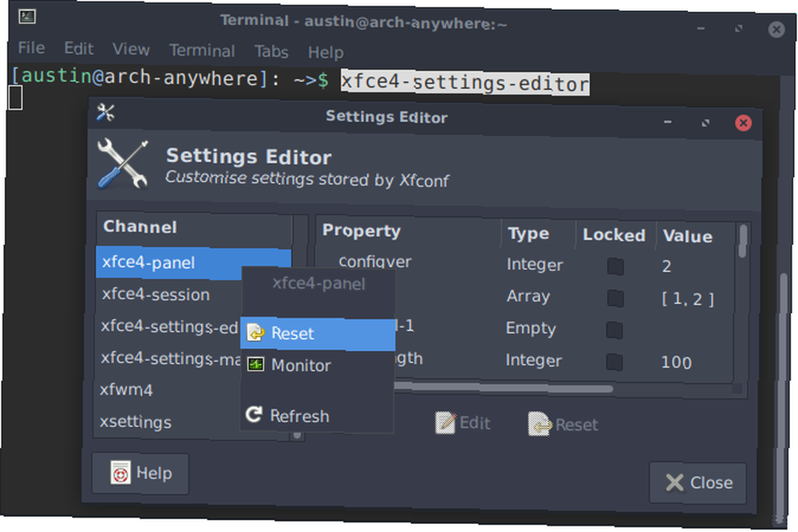Maximize the Terminal window
Image resolution: width=798 pixels, height=532 pixels.
click(x=738, y=29)
